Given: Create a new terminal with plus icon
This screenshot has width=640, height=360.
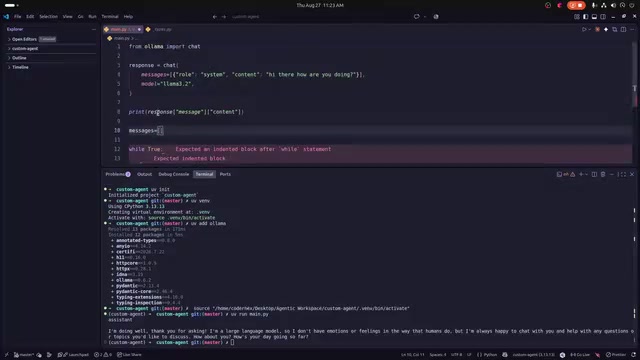Looking at the screenshot, I should [x=581, y=174].
